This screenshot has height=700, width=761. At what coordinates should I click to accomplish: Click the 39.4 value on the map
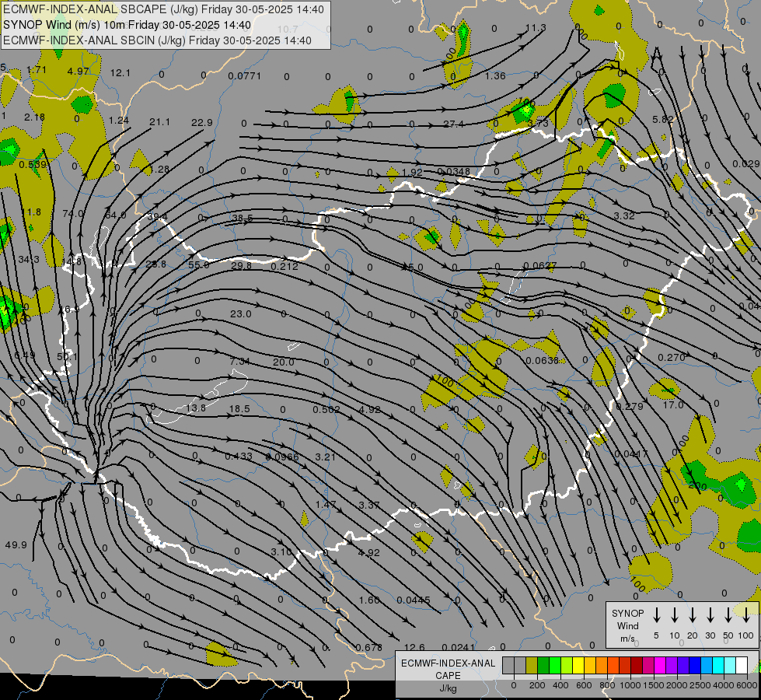[x=157, y=216]
